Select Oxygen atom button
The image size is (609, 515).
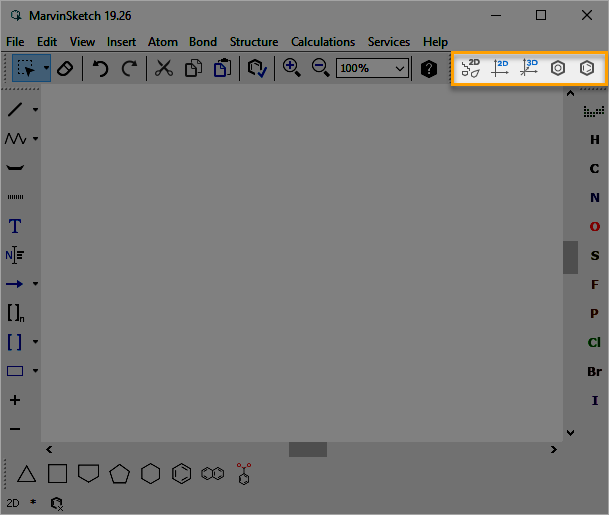pyautogui.click(x=595, y=227)
